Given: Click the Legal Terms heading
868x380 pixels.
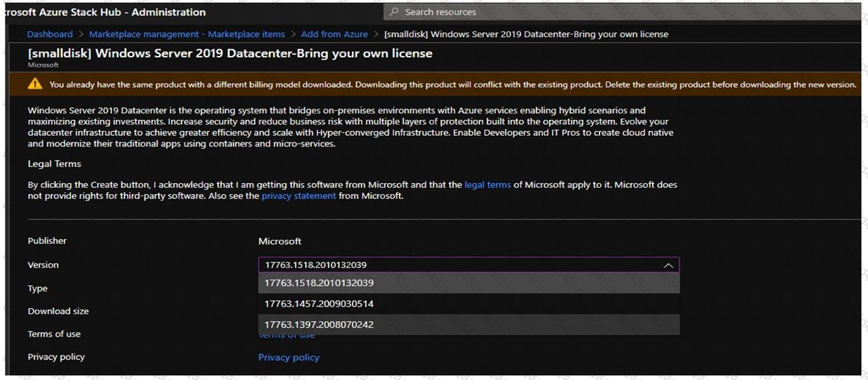Looking at the screenshot, I should click(54, 163).
